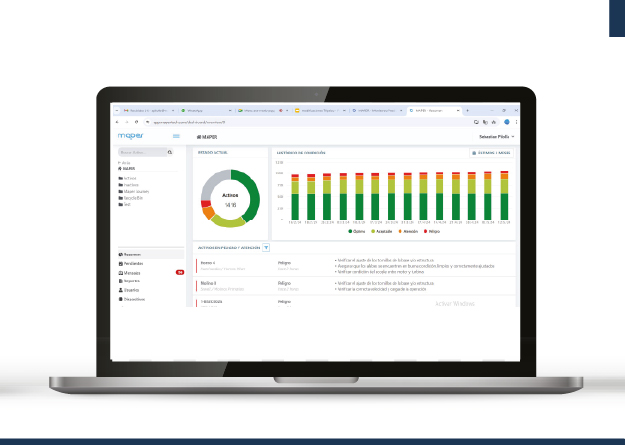Open Dispositivos in sidebar navigation
Screen dimensions: 625x445
click(x=135, y=299)
